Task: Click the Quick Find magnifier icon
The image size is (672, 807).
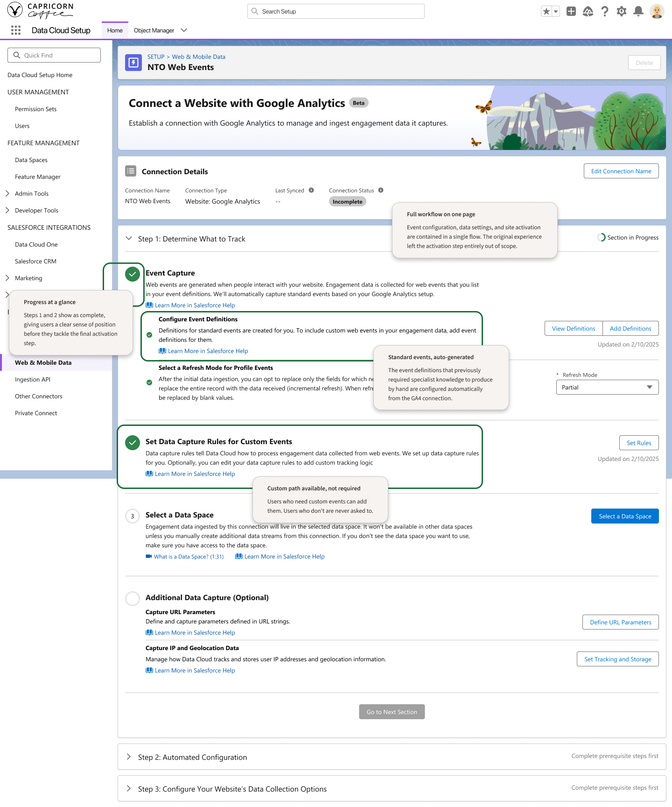Action: [x=17, y=55]
